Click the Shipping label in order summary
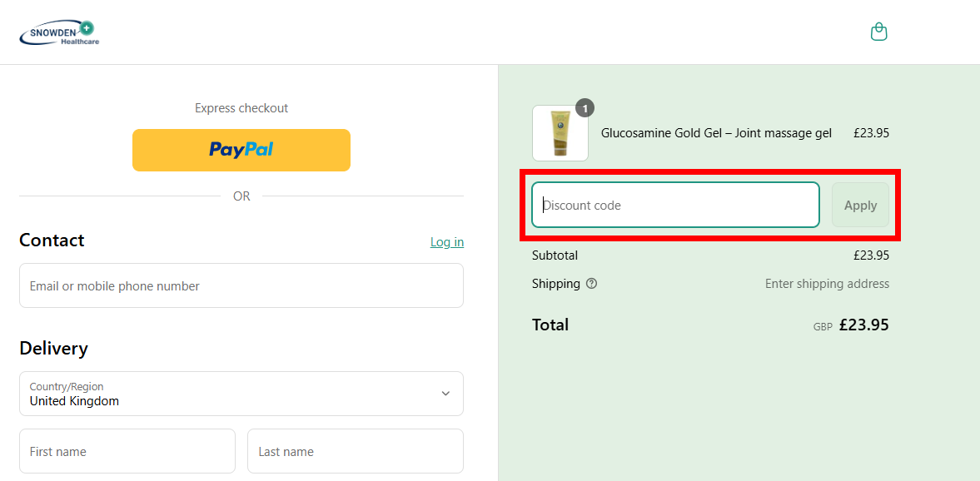 click(x=556, y=284)
